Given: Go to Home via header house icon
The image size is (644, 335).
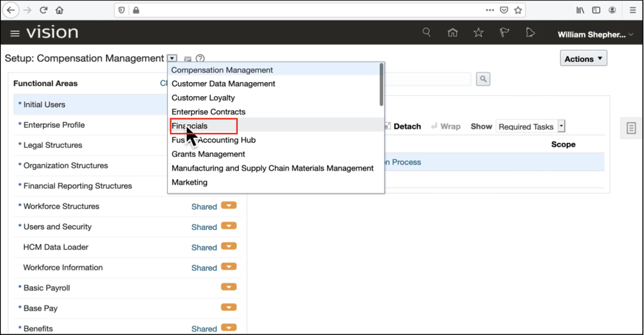Looking at the screenshot, I should pyautogui.click(x=452, y=32).
